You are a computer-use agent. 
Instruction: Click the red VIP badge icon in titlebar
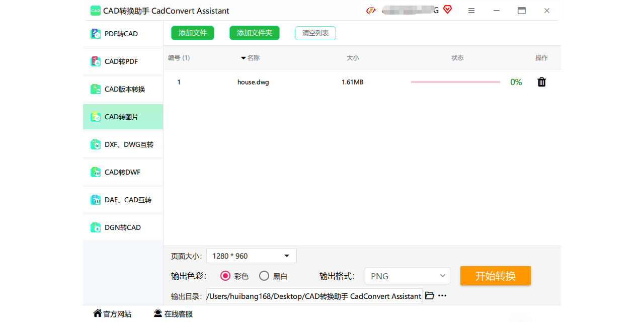point(447,10)
